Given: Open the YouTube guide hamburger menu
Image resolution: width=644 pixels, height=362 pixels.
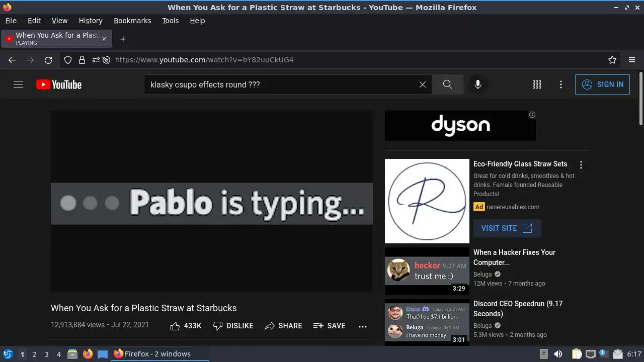Looking at the screenshot, I should click(18, 84).
